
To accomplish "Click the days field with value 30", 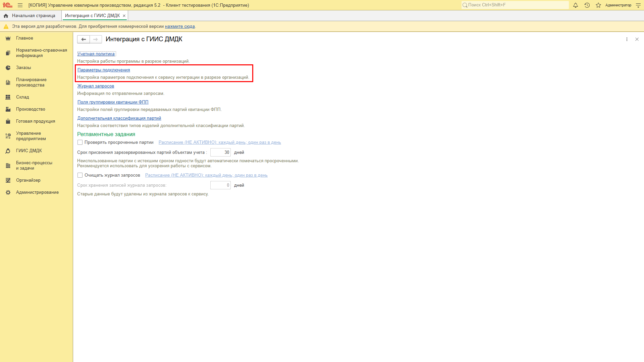I will click(220, 153).
